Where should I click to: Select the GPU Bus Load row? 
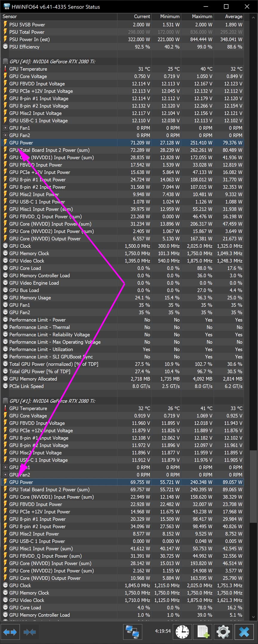[x=122, y=290]
